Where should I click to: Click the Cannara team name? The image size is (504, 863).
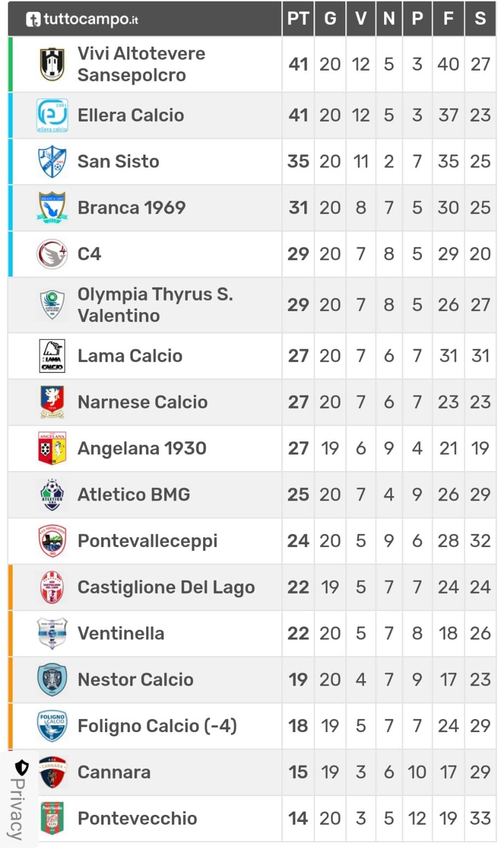click(x=114, y=773)
